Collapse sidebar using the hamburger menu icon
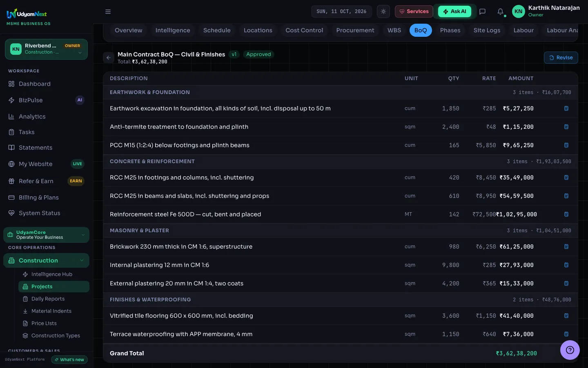This screenshot has height=368, width=588. pyautogui.click(x=108, y=11)
